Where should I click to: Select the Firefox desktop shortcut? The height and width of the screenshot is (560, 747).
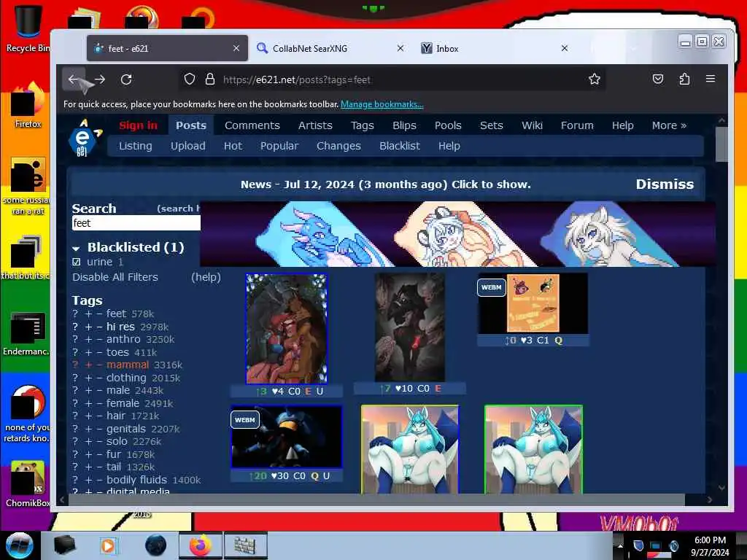pos(28,106)
